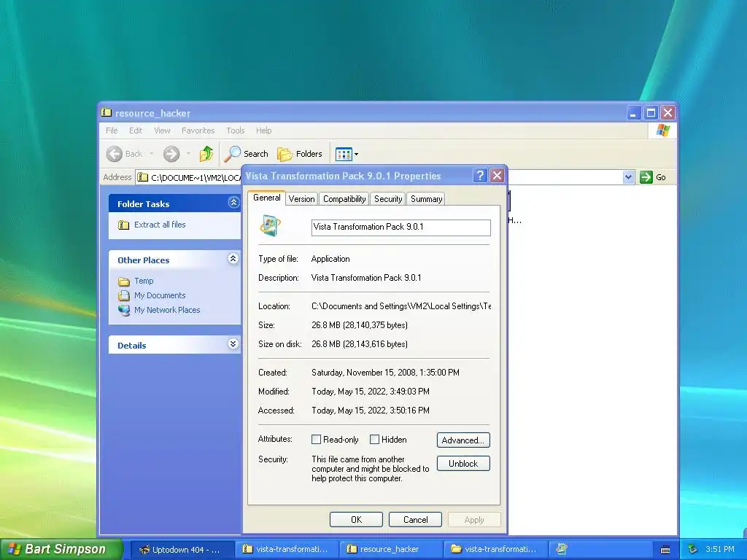Open the View menu
The height and width of the screenshot is (560, 747).
[x=162, y=131]
